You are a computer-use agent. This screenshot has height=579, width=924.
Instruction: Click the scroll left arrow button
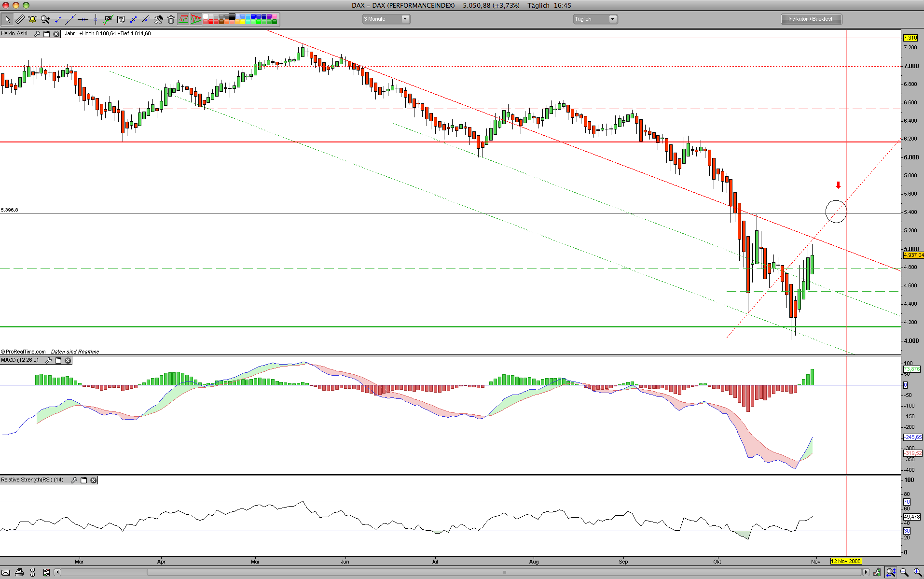57,573
